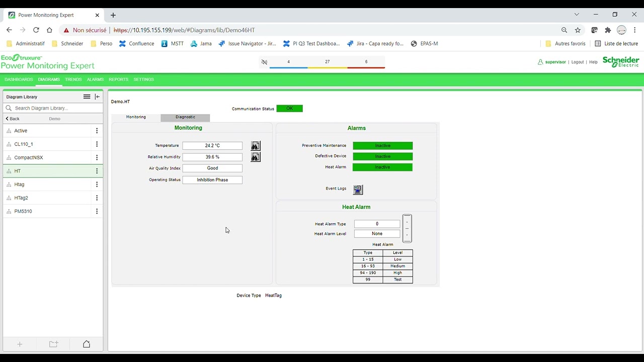
Task: Open the DIAGRAMS section
Action: (x=49, y=79)
